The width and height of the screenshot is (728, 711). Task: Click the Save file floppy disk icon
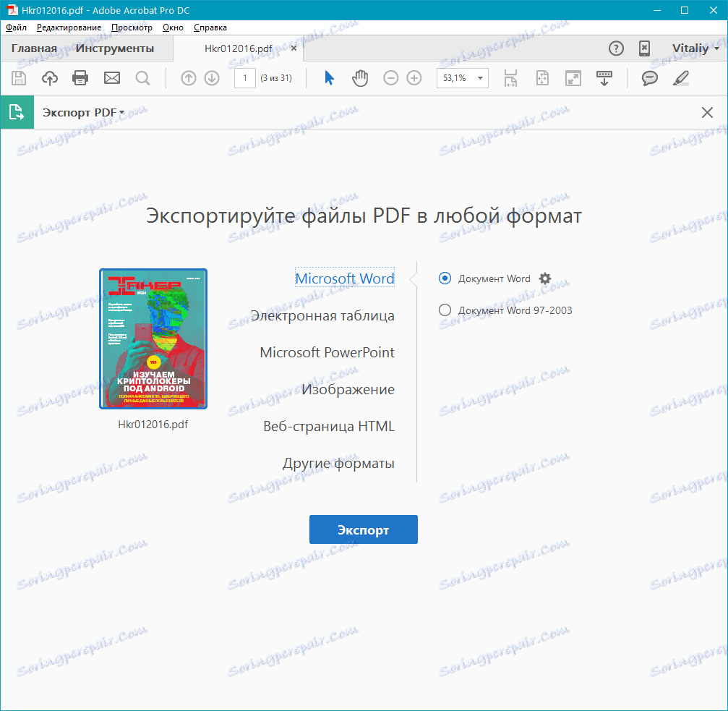click(x=19, y=78)
